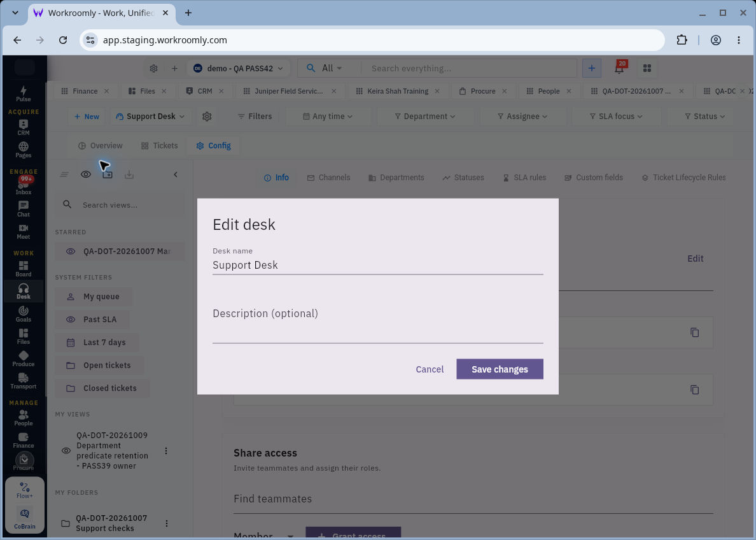Switch to the Overview tab
This screenshot has width=756, height=540.
[101, 146]
